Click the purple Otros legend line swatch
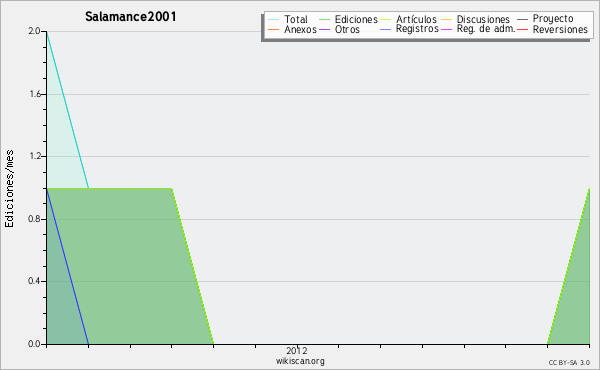The height and width of the screenshot is (370, 600). pos(324,29)
